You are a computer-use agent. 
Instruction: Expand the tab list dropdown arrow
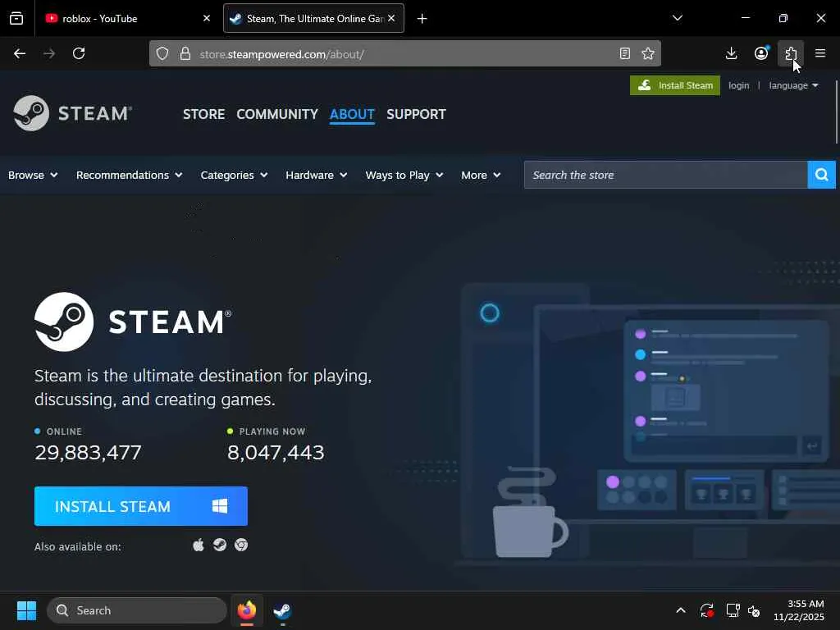(x=678, y=18)
